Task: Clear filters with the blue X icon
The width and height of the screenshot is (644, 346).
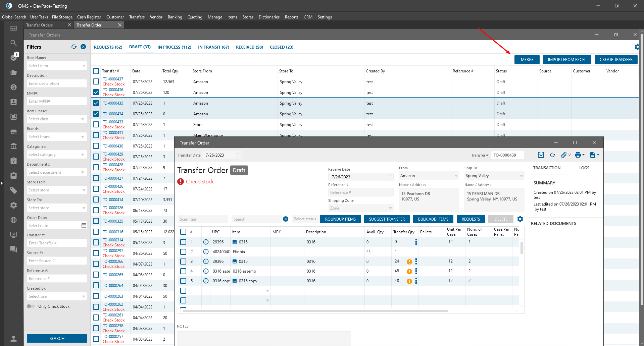Action: [83, 47]
